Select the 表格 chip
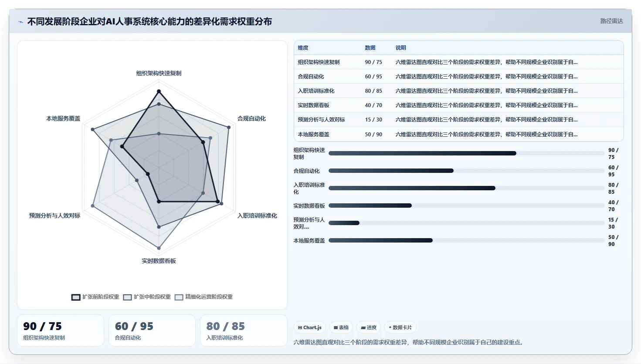641x364 pixels. coord(341,327)
